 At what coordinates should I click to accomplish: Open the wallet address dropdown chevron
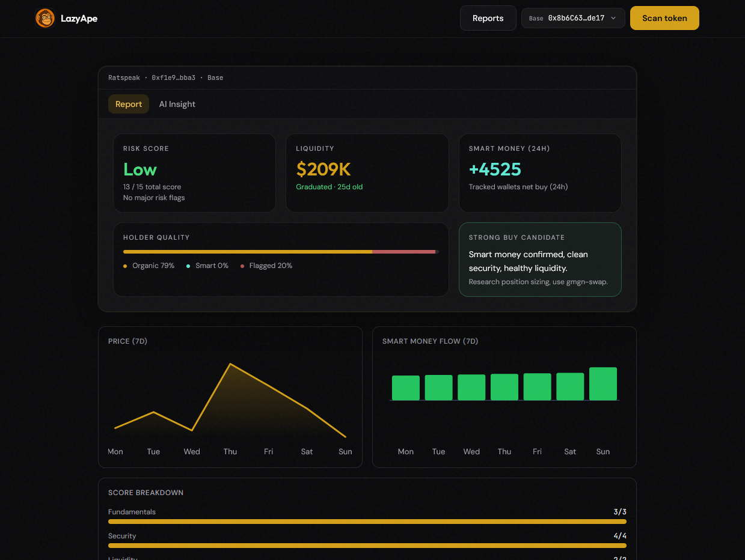tap(613, 18)
